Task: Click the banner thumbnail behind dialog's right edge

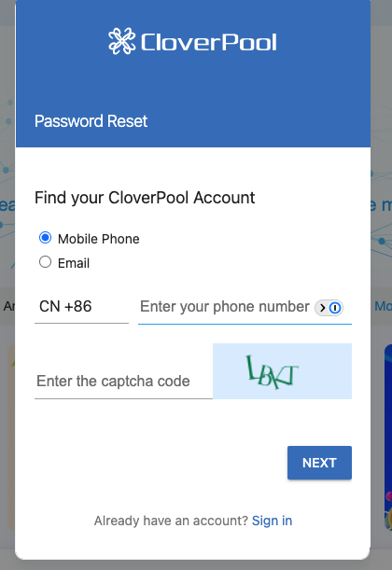Action: (x=388, y=437)
